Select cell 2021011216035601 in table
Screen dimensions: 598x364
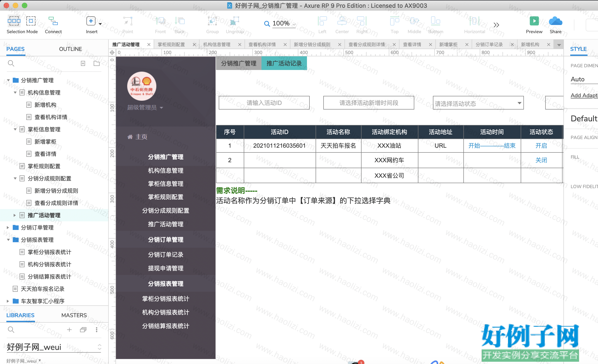[280, 145]
